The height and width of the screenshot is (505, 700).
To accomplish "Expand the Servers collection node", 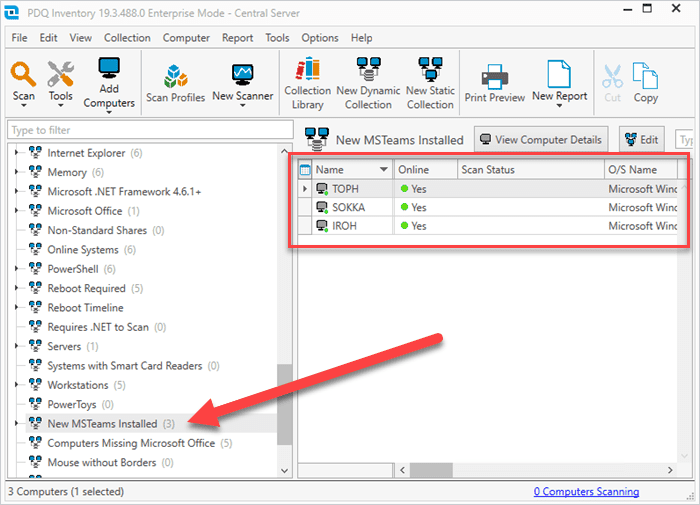I will pos(16,346).
